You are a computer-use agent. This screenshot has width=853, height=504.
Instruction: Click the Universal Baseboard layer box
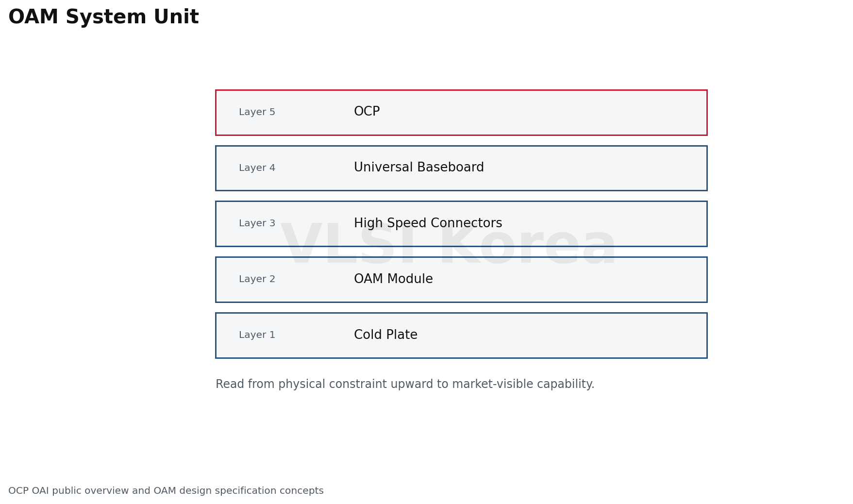pyautogui.click(x=461, y=168)
